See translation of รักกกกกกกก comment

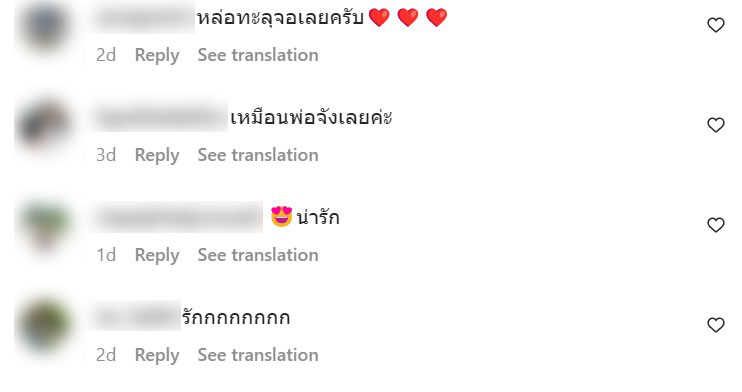(x=258, y=355)
